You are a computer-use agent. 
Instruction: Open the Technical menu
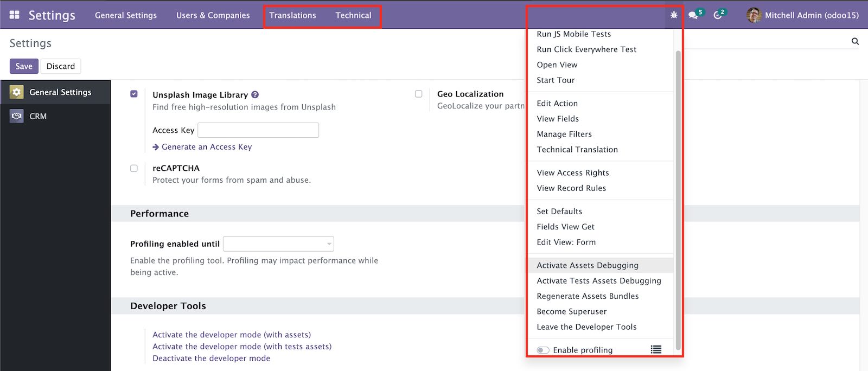(x=354, y=15)
